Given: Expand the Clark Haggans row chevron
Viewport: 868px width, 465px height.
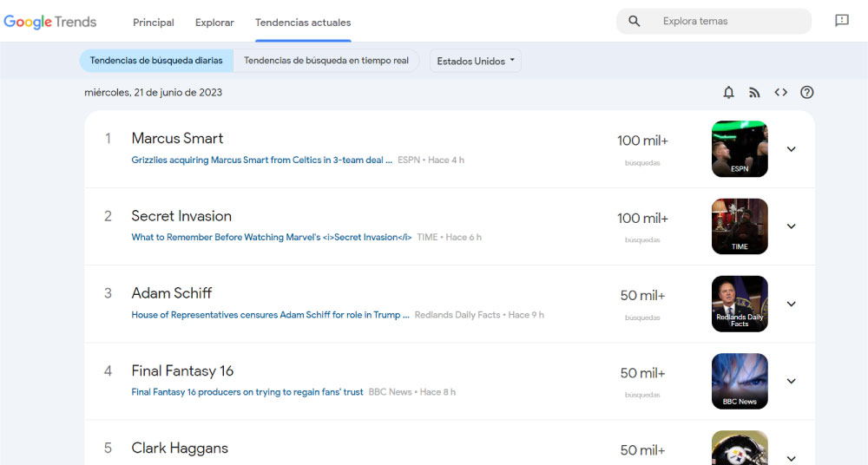Looking at the screenshot, I should (791, 458).
